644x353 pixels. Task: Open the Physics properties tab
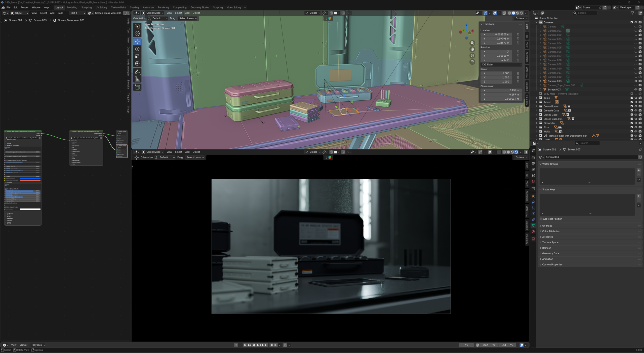pyautogui.click(x=533, y=214)
